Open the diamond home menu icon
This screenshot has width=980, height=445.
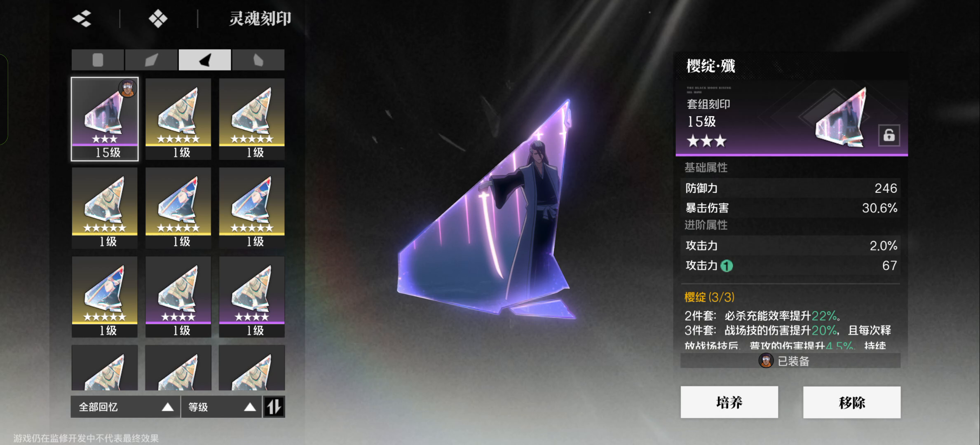coord(158,19)
